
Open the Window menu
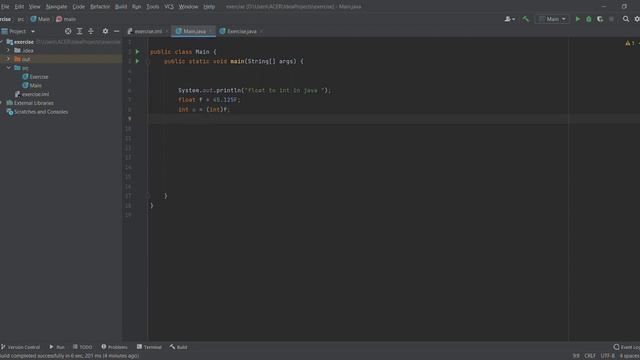click(188, 7)
